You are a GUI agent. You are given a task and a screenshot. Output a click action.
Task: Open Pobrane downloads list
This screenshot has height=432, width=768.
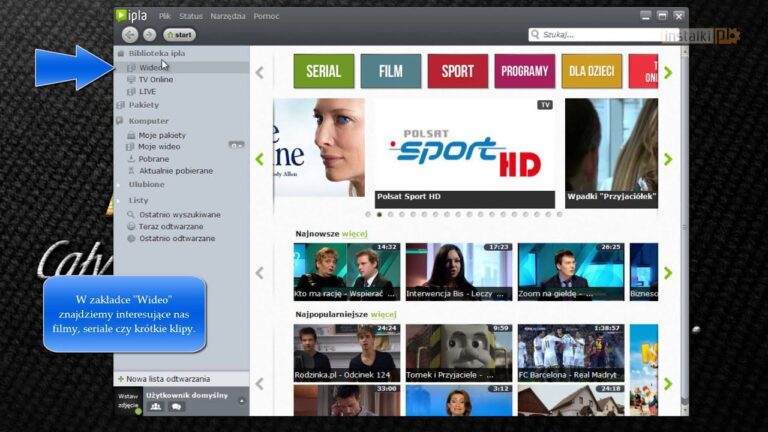pyautogui.click(x=153, y=159)
